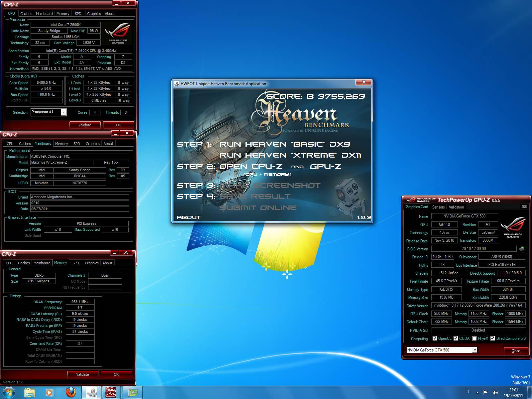
Task: Select the HWBOT Heaven app taskbar icon
Action: click(x=91, y=393)
